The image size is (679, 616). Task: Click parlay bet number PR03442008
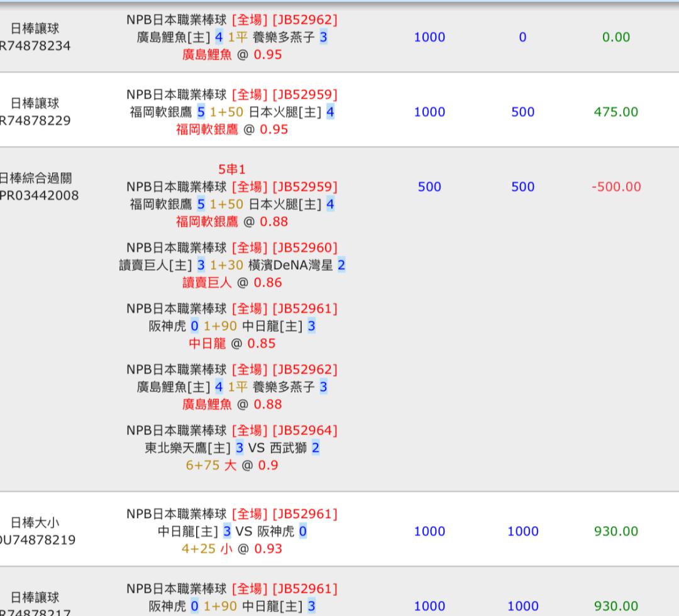tap(39, 195)
